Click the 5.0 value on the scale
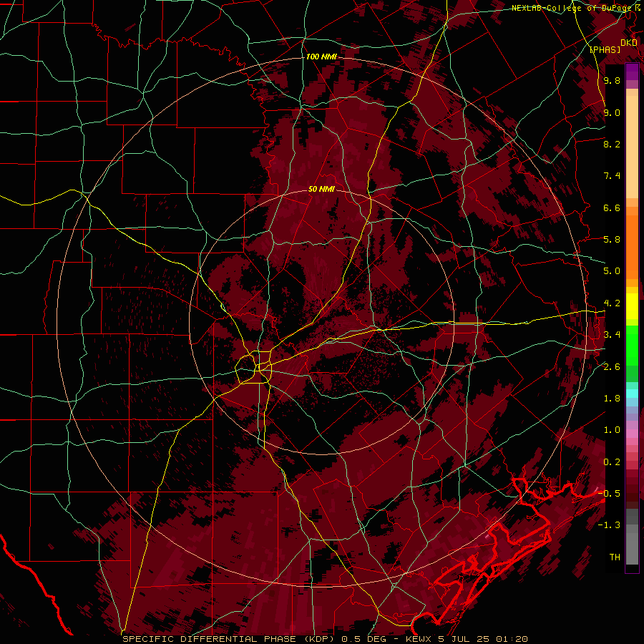Screen dimensions: 644x644 pyautogui.click(x=612, y=271)
